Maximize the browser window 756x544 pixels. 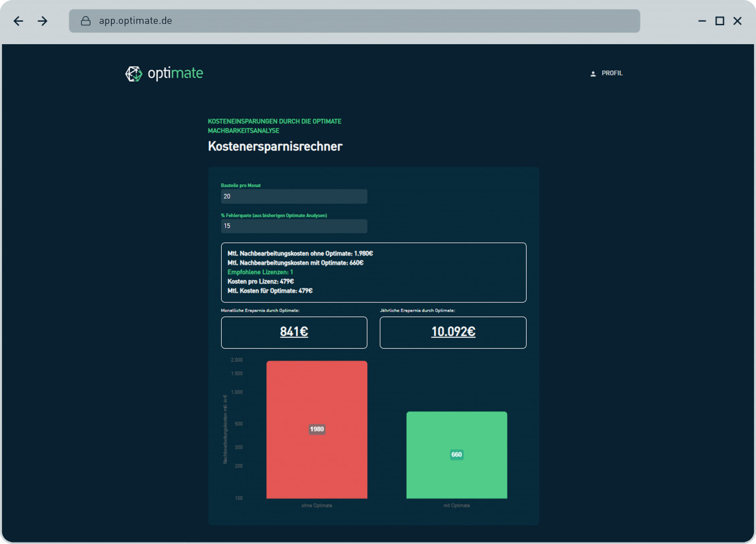(x=719, y=21)
